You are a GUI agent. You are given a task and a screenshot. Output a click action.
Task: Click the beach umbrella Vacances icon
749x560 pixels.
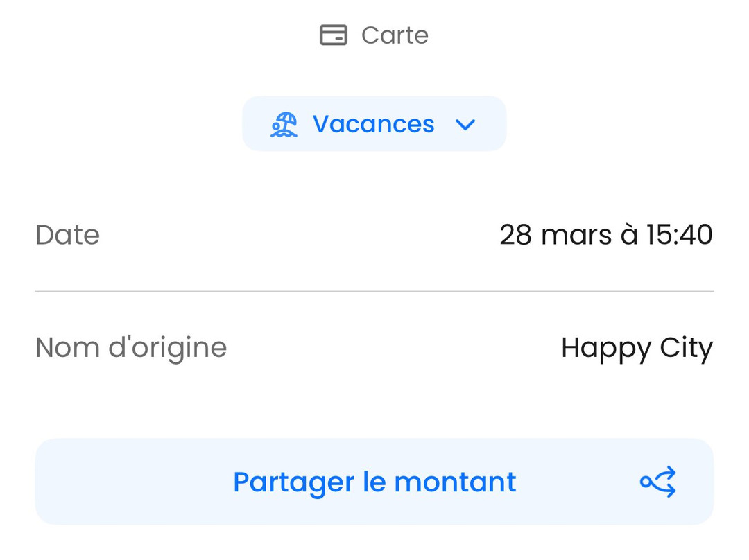point(284,125)
